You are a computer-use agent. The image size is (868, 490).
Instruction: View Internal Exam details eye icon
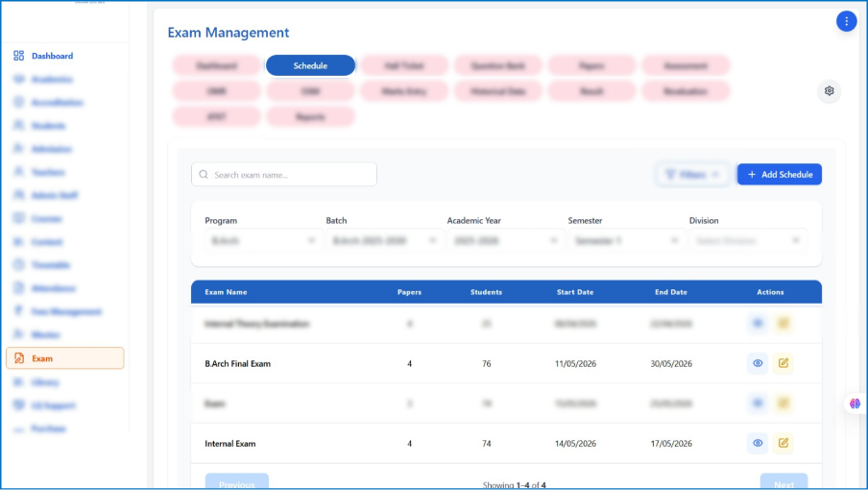pos(758,443)
